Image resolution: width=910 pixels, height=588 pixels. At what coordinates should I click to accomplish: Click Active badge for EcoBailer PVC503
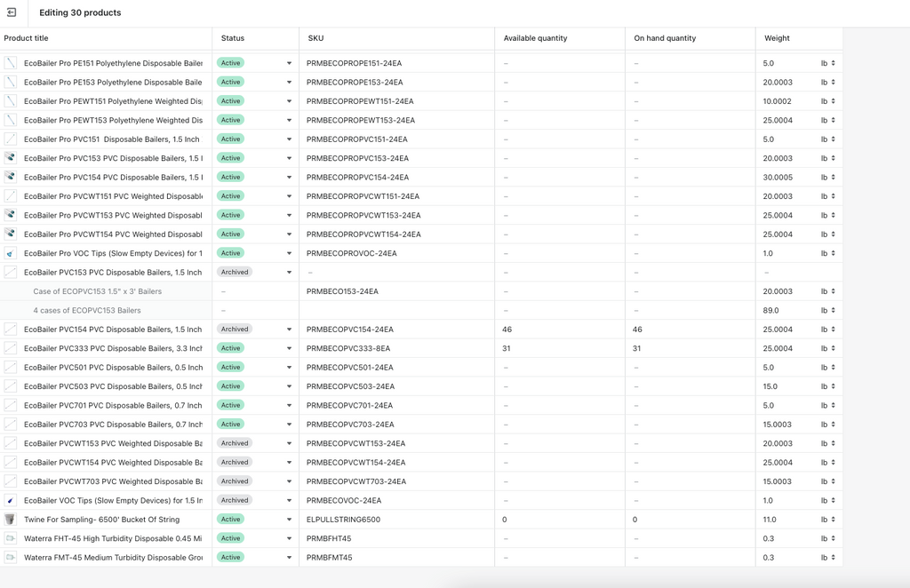click(x=230, y=386)
